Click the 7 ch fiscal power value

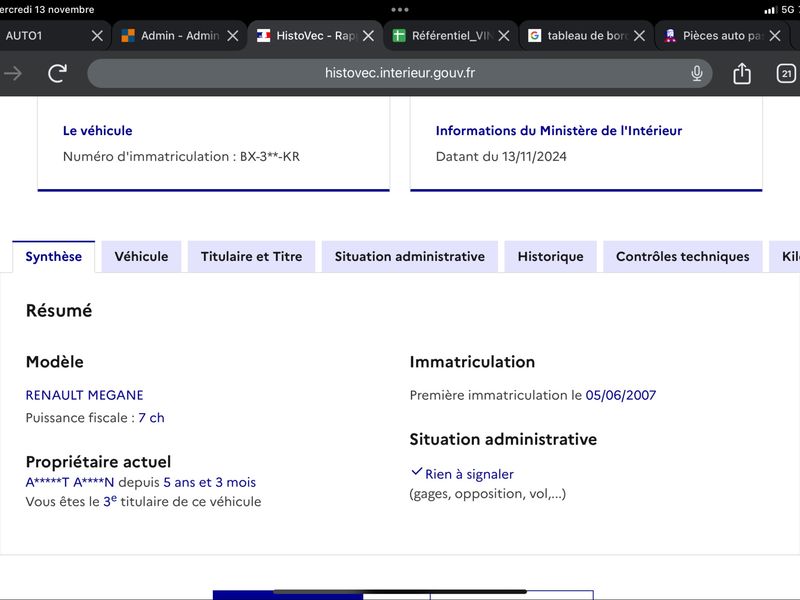click(152, 418)
